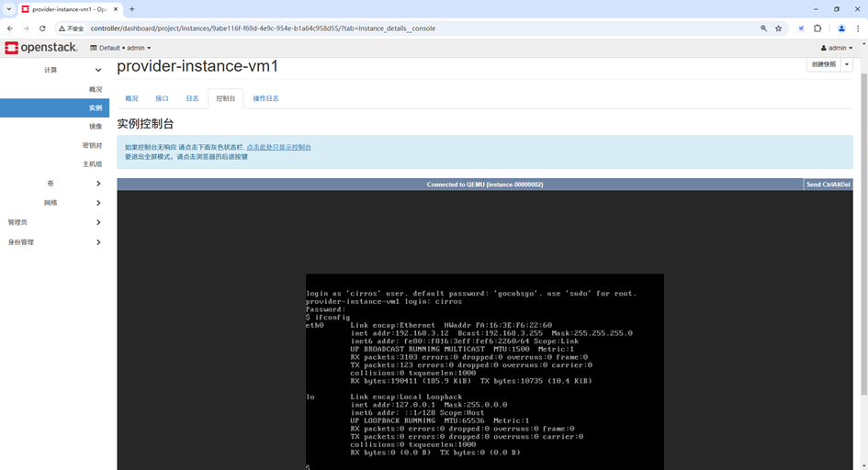Open the Default admin project dropdown
868x470 pixels.
click(x=120, y=48)
